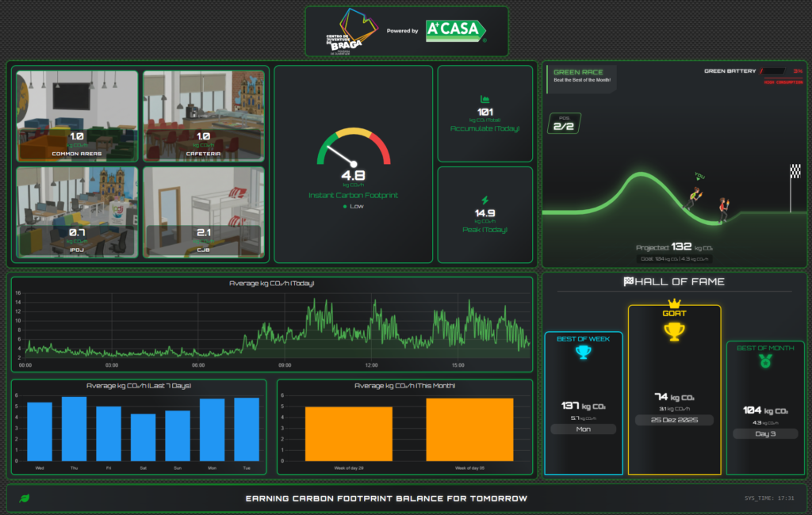Click the GREEN BATTERY progress bar
This screenshot has height=515, width=812.
pyautogui.click(x=771, y=71)
